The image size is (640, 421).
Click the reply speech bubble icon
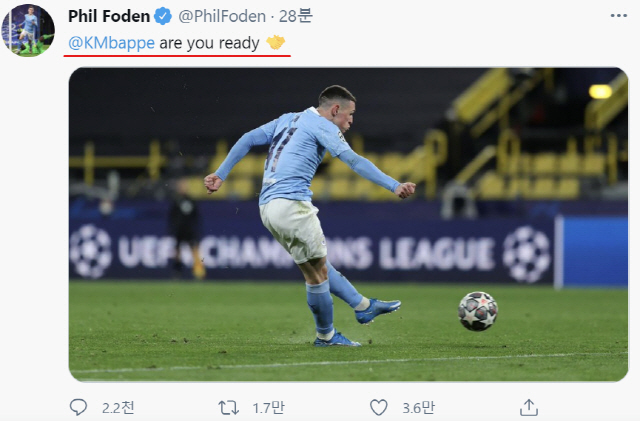click(78, 407)
